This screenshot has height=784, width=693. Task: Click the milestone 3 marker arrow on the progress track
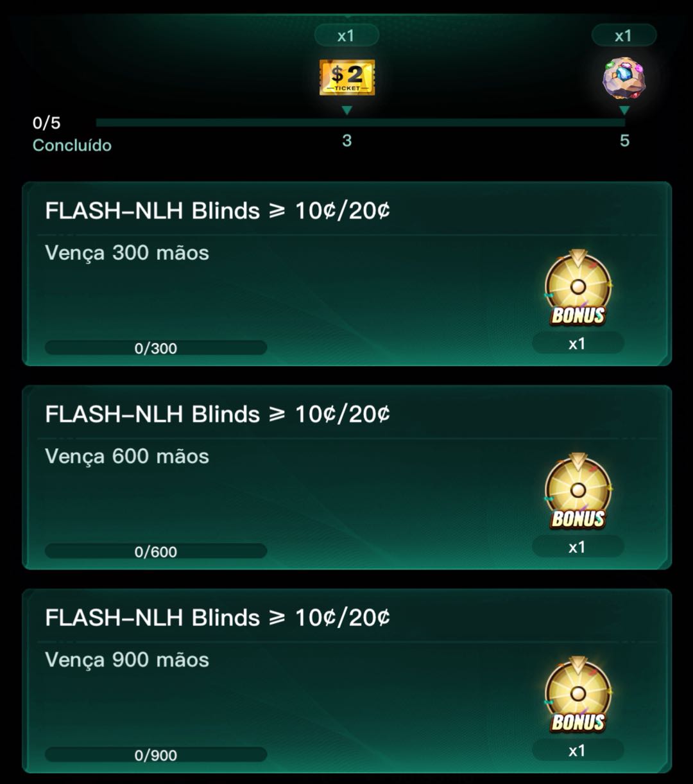click(x=347, y=110)
